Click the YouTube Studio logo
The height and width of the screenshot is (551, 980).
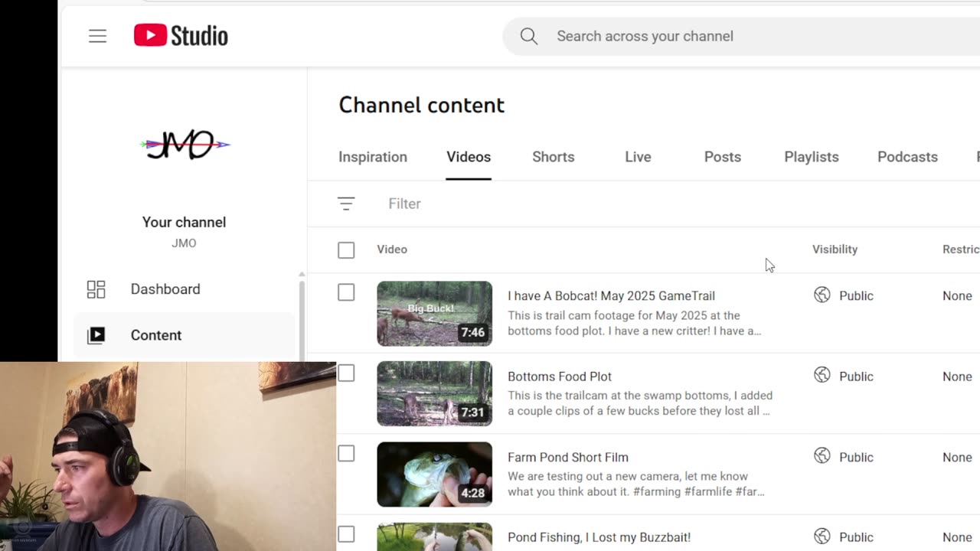click(181, 36)
